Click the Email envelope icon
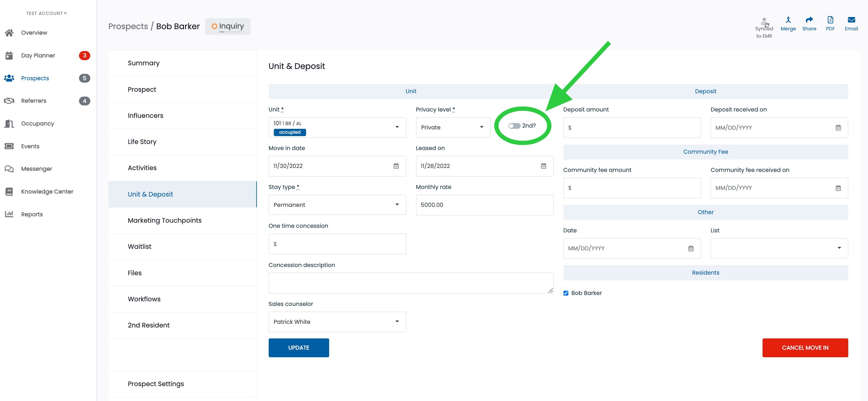Screen dimensions: 868x401 point(851,20)
